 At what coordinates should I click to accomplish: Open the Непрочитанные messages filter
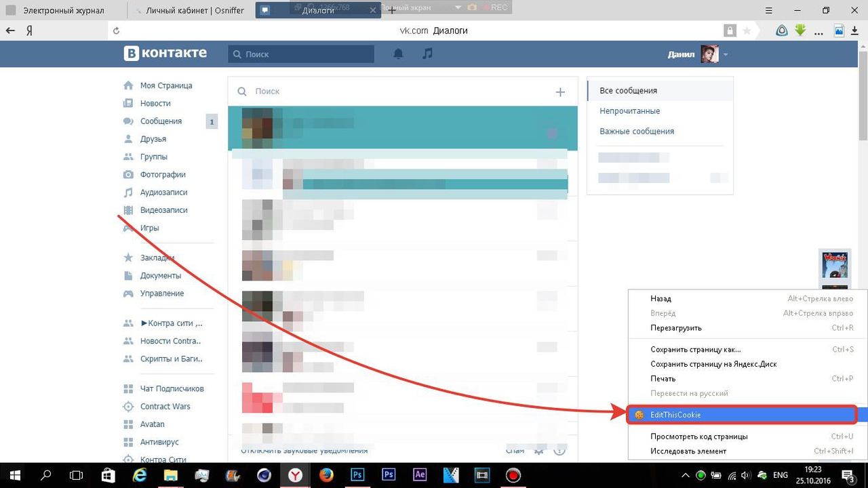629,111
